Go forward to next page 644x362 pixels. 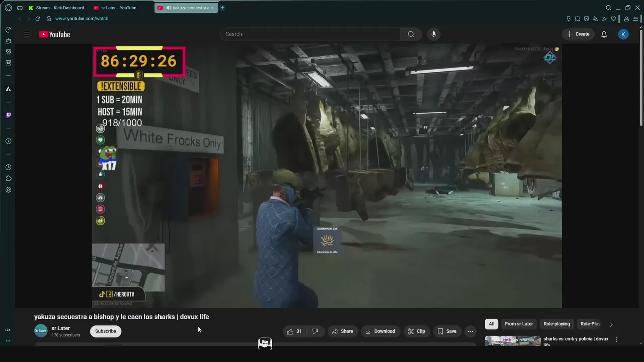[28, 19]
